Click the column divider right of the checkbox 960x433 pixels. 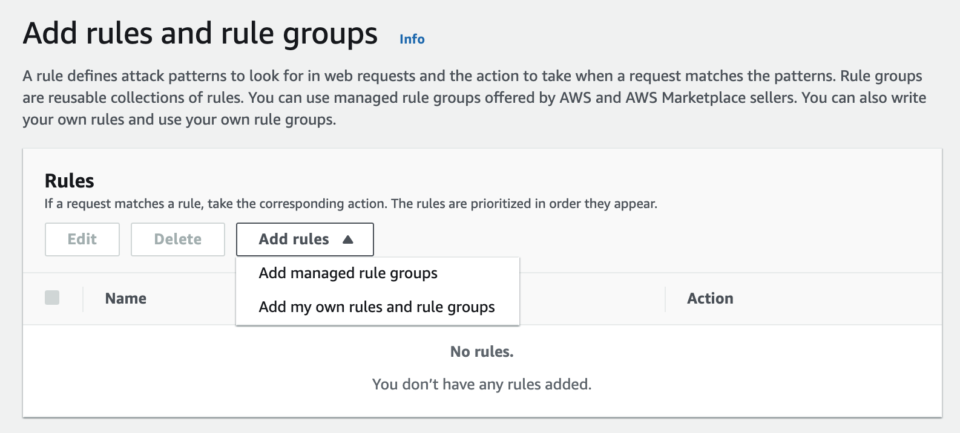point(83,299)
